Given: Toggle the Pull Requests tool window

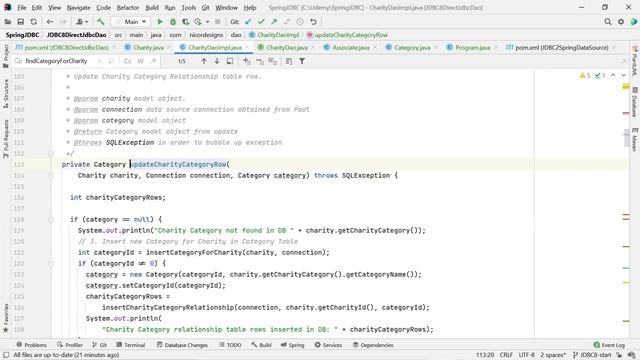Looking at the screenshot, I should click(x=6, y=139).
